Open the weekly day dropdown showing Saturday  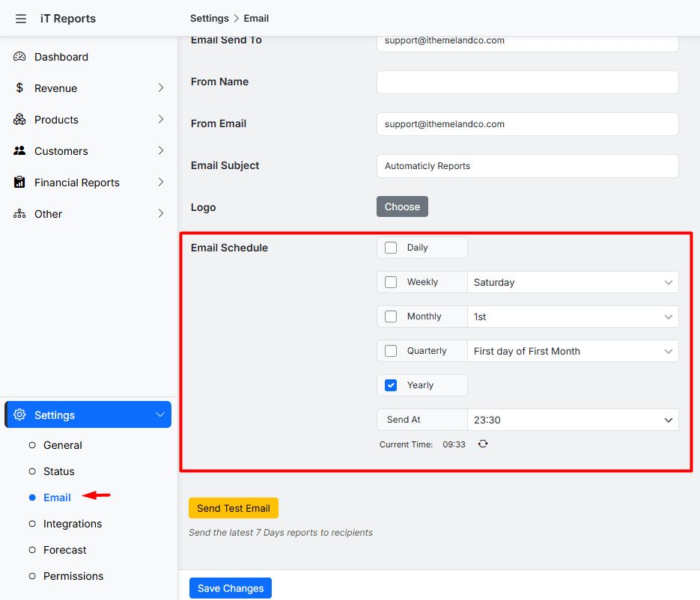click(573, 283)
